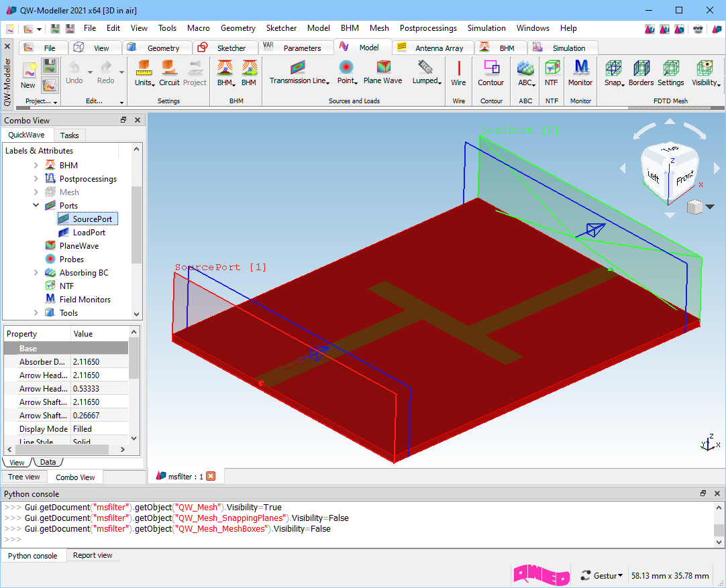The height and width of the screenshot is (588, 726).
Task: Switch to the Parameters ribbon tab
Action: coord(295,48)
